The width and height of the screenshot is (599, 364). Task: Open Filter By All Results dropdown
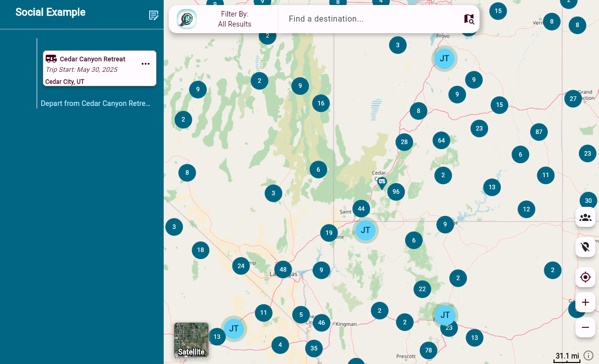tap(234, 19)
